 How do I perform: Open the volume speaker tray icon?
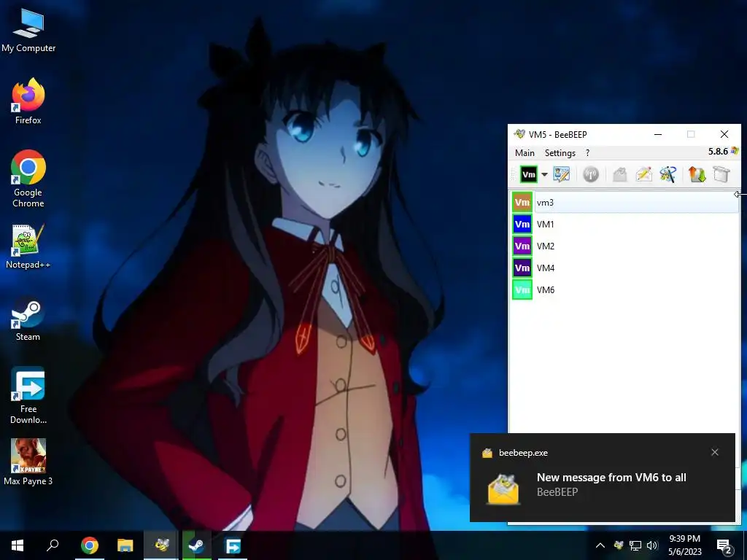pyautogui.click(x=652, y=545)
